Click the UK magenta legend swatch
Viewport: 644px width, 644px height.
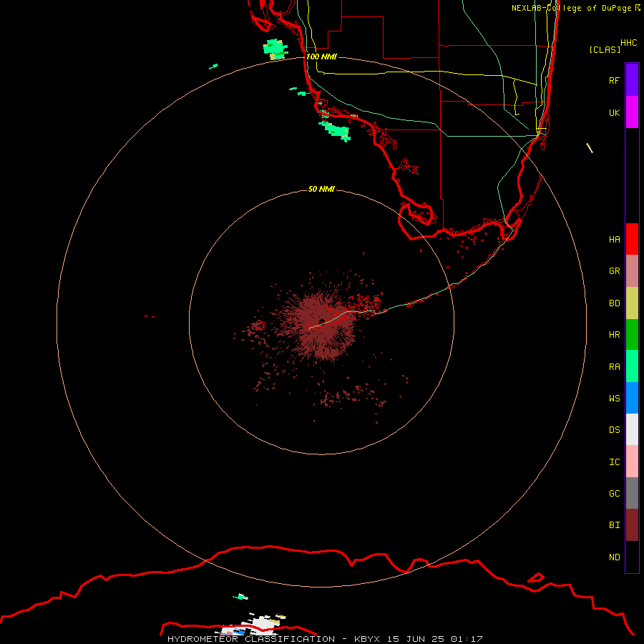632,112
